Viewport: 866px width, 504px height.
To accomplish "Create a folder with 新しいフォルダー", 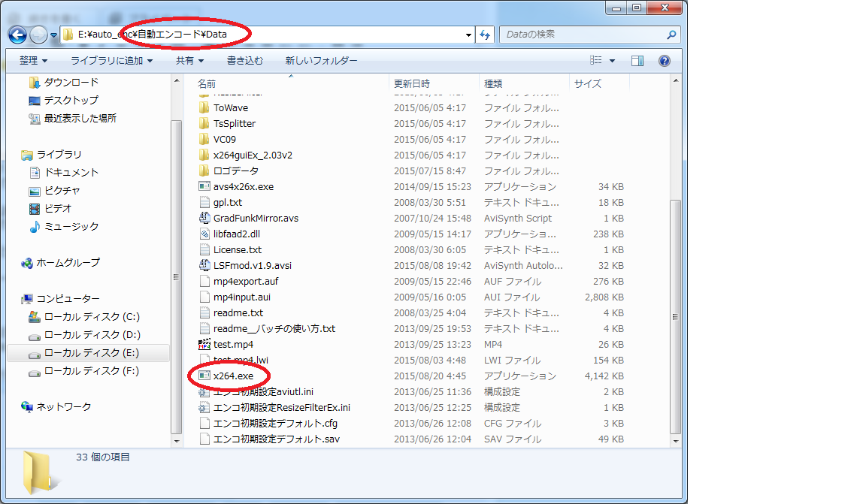I will point(321,60).
